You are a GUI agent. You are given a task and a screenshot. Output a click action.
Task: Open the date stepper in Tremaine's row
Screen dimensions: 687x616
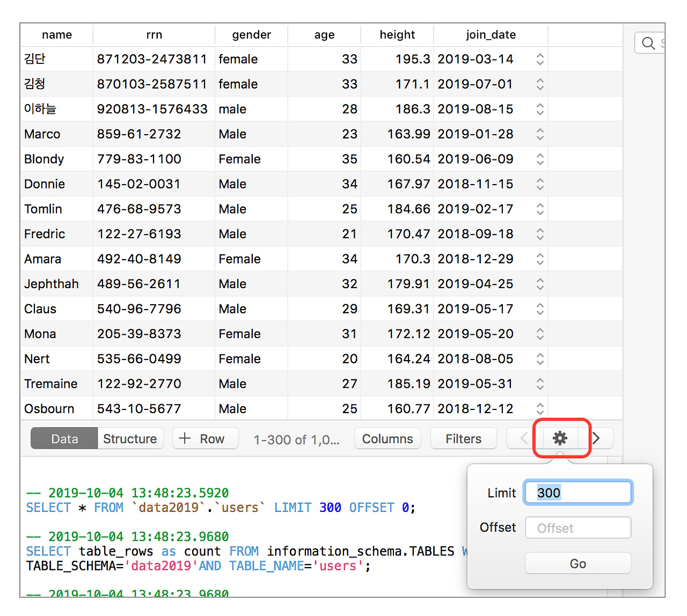[x=540, y=384]
